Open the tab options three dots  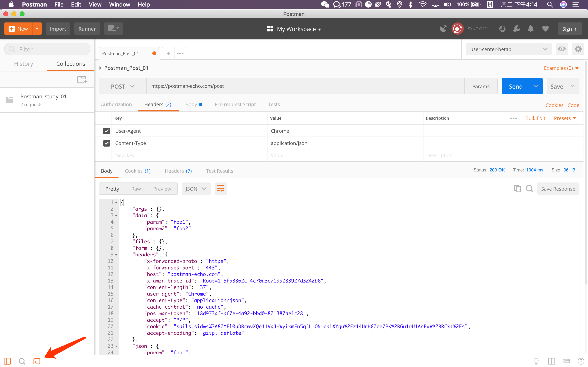click(180, 53)
